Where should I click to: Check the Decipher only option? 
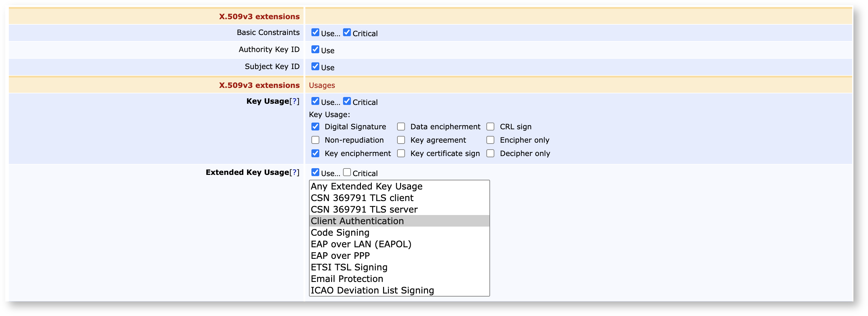[x=490, y=154]
